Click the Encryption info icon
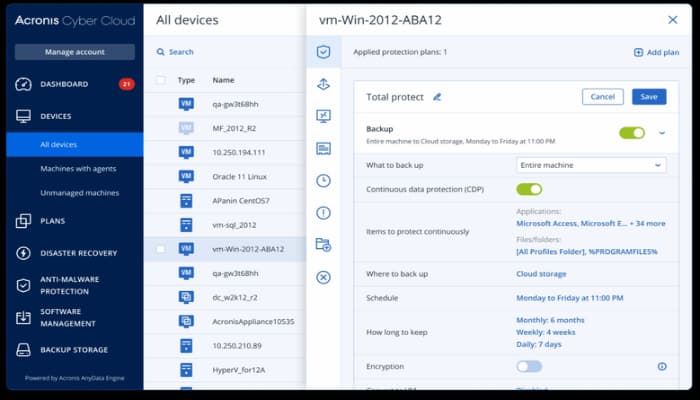The width and height of the screenshot is (700, 400). click(x=662, y=367)
